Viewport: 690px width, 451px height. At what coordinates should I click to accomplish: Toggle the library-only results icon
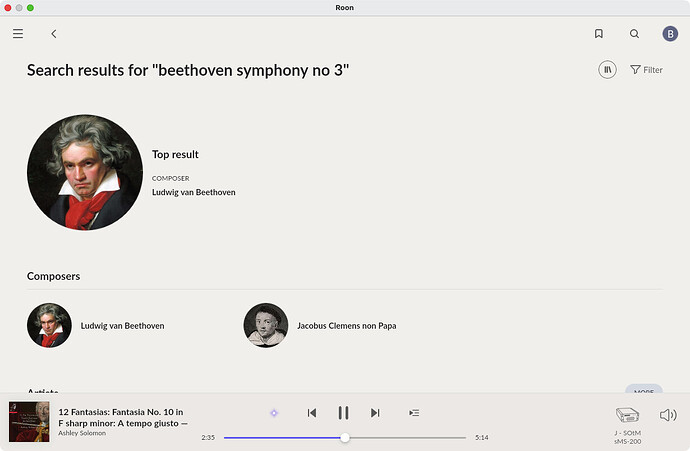(607, 70)
